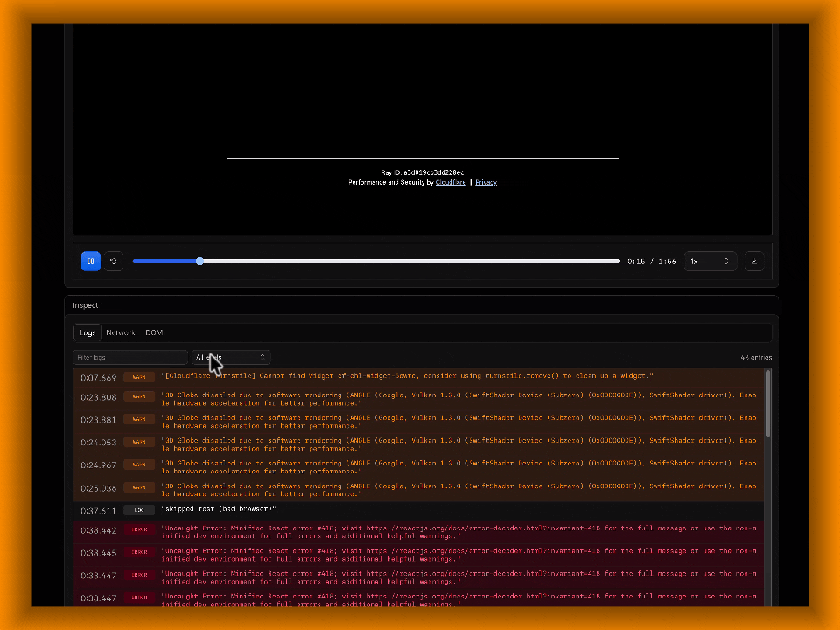Image resolution: width=840 pixels, height=630 pixels.
Task: Click the 0:15 / 1:56 playback time display
Action: tap(651, 262)
